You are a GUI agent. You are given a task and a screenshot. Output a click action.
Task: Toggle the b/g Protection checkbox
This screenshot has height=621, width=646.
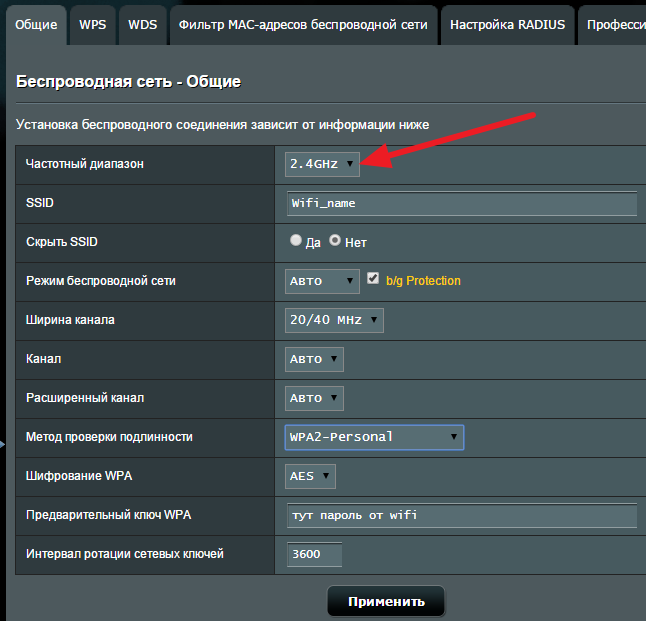pyautogui.click(x=374, y=279)
